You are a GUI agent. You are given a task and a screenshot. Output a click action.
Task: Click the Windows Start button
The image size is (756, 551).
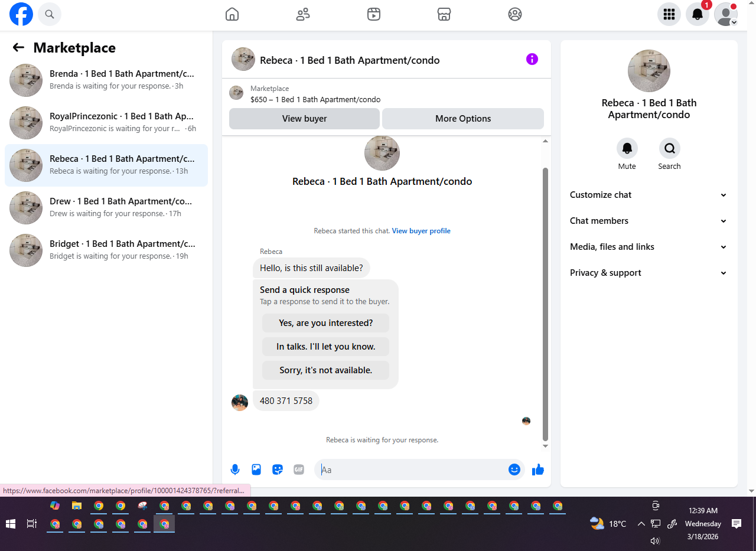point(10,524)
